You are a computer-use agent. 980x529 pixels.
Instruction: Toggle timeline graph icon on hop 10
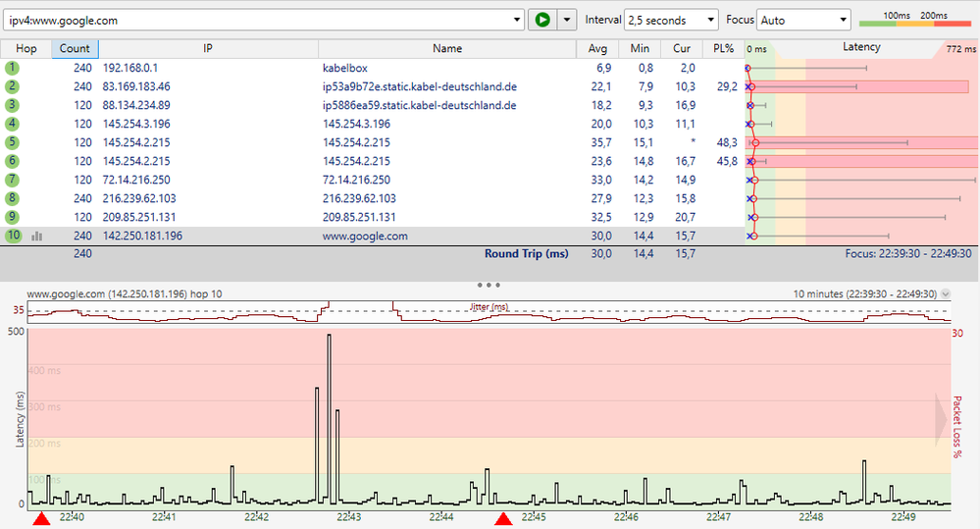tap(37, 237)
